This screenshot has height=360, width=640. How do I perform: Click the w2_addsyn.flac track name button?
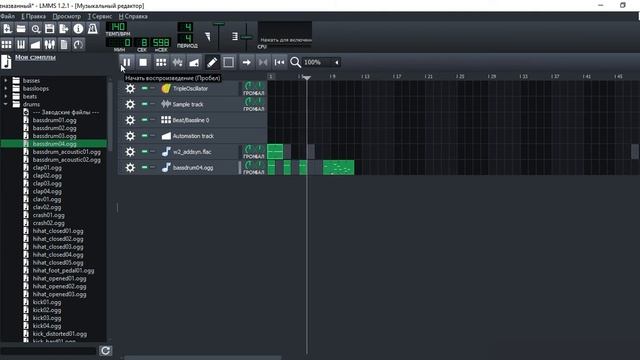tap(199, 152)
